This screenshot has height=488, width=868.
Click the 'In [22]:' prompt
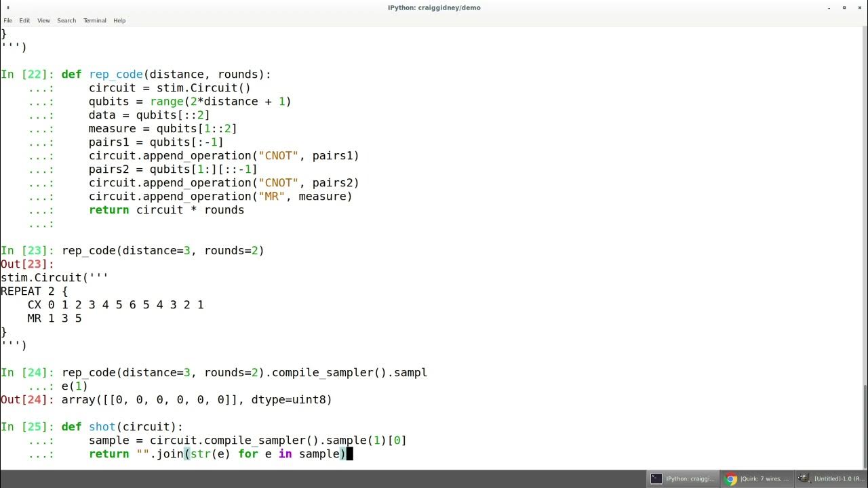[28, 75]
